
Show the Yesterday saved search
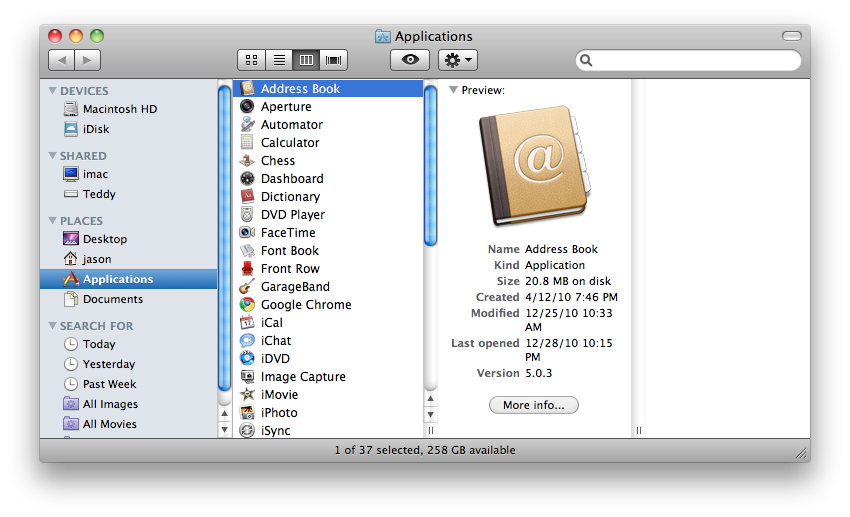point(128,364)
